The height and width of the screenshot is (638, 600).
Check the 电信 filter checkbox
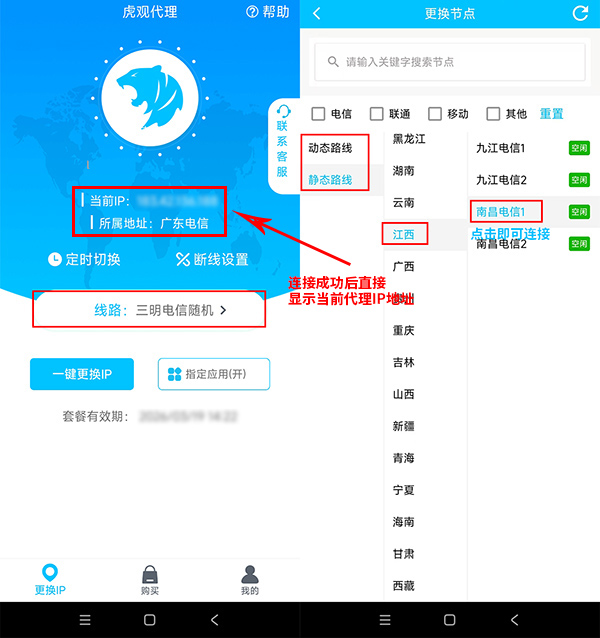click(x=318, y=114)
